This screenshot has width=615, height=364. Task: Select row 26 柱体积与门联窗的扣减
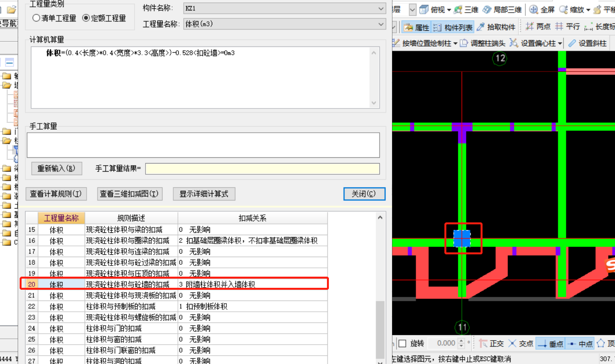[x=177, y=351]
